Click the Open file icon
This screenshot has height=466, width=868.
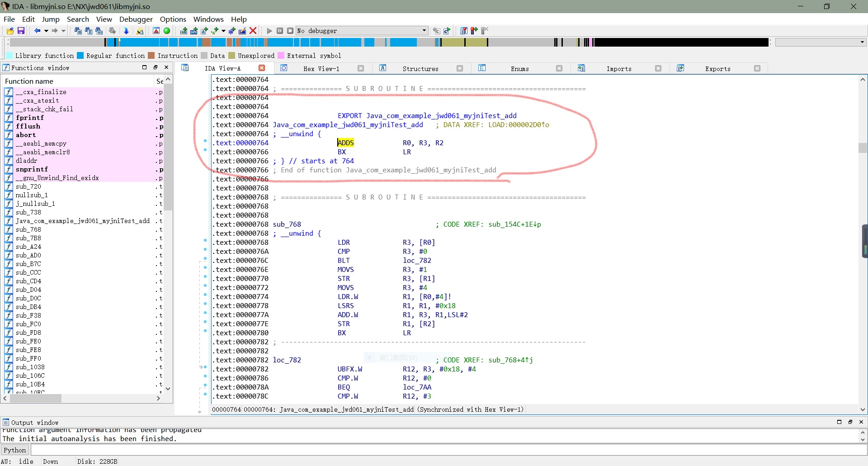[10, 31]
